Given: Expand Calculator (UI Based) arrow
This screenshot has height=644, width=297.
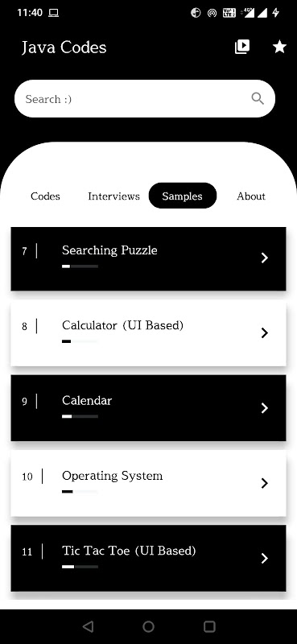Looking at the screenshot, I should 265,333.
